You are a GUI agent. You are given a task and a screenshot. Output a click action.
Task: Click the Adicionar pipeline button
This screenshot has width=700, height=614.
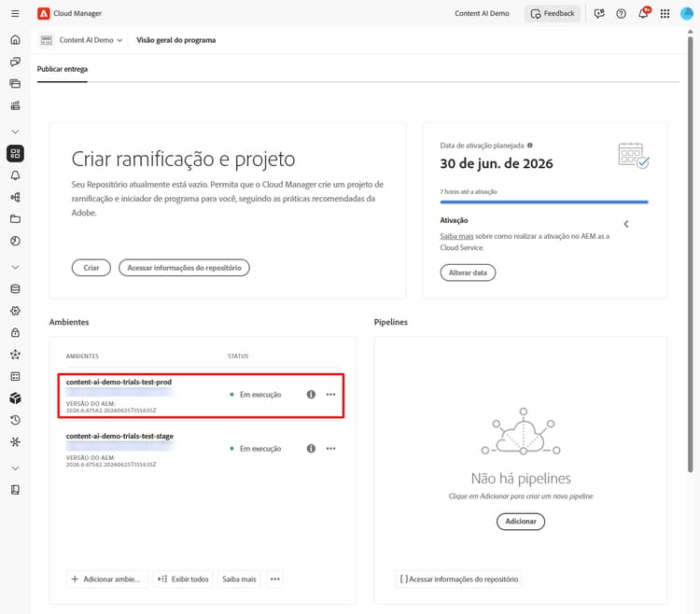pyautogui.click(x=521, y=522)
